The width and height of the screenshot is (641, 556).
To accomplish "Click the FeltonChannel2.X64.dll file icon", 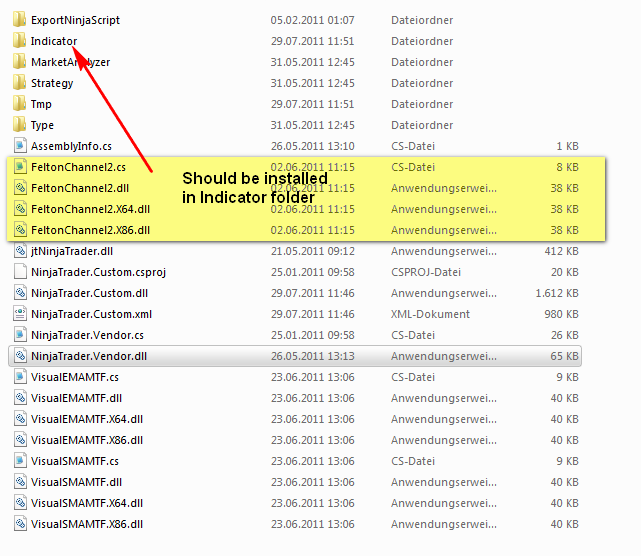I will click(x=20, y=209).
